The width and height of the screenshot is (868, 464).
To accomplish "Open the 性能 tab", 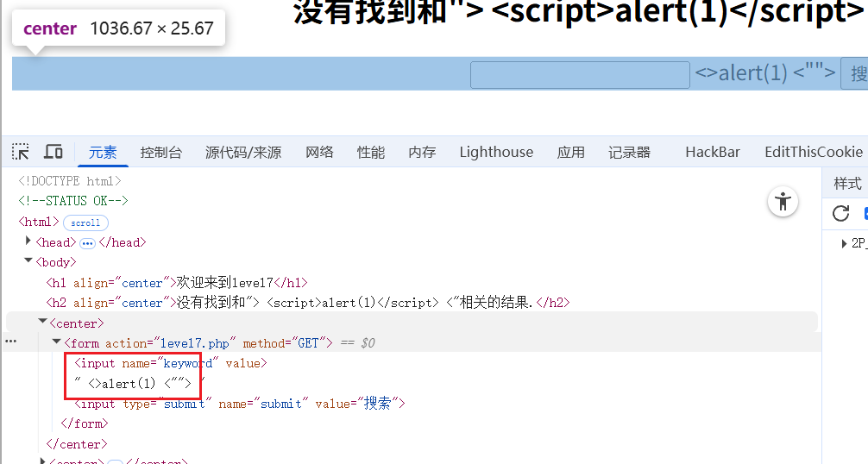I will [x=371, y=152].
